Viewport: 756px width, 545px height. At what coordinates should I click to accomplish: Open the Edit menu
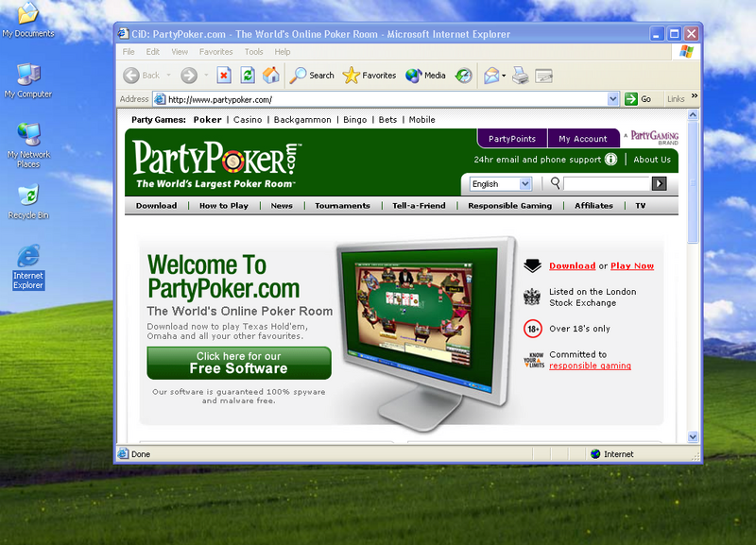coord(153,52)
